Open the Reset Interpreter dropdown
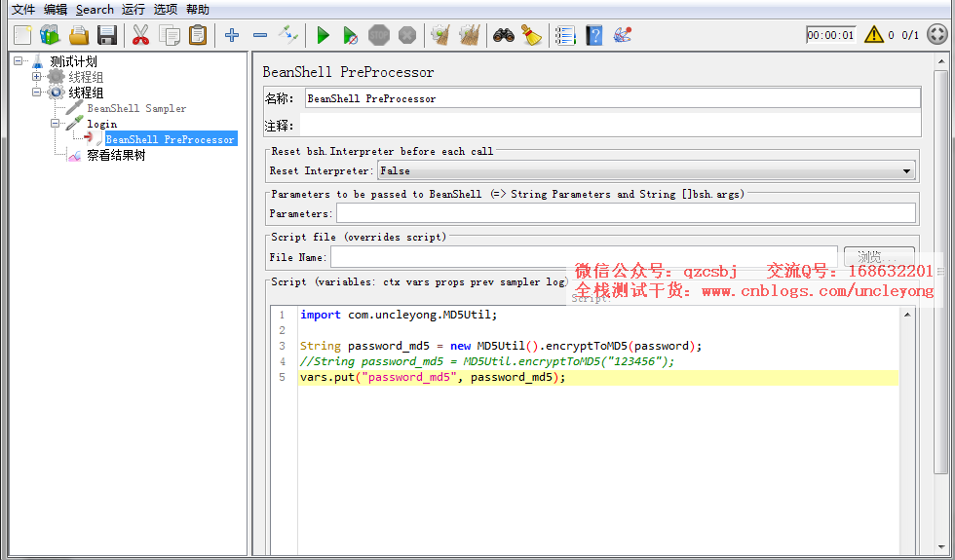Viewport: 955px width, 560px height. click(x=647, y=171)
